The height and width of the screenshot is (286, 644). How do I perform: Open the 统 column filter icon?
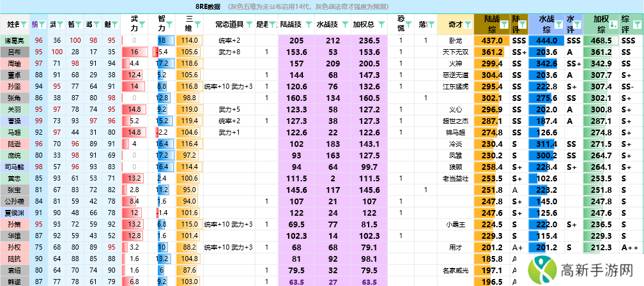tap(42, 25)
